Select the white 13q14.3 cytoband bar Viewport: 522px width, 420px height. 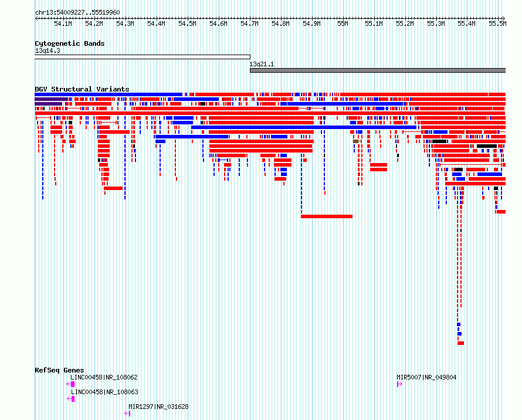pos(143,57)
